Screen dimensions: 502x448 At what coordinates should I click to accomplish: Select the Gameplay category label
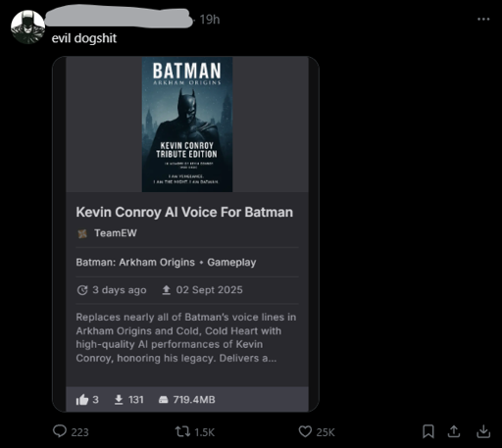pos(231,262)
